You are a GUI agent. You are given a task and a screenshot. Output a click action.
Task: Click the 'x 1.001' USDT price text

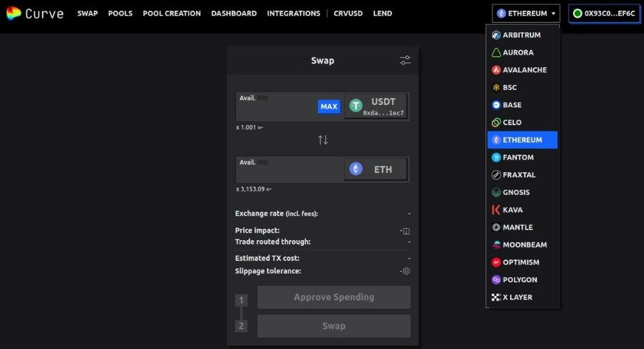(249, 128)
